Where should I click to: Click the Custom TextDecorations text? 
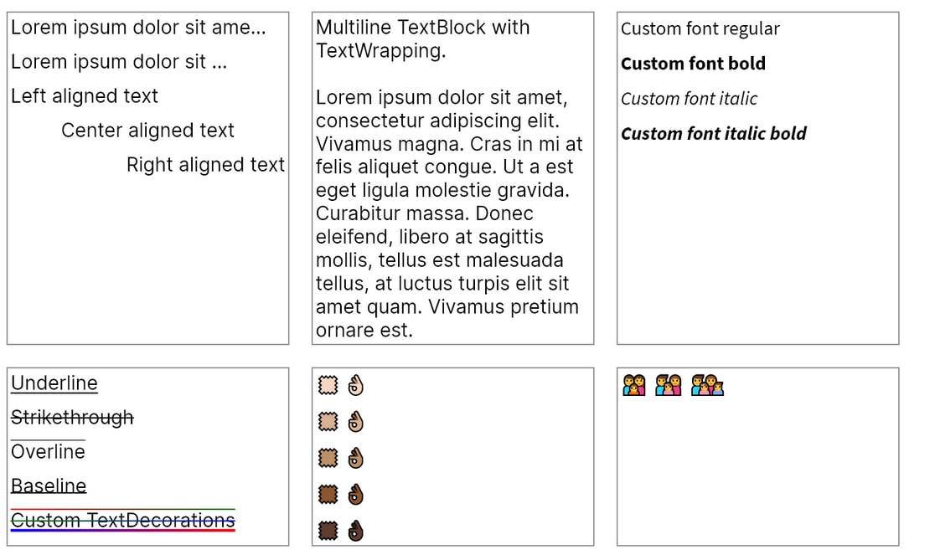[x=123, y=520]
